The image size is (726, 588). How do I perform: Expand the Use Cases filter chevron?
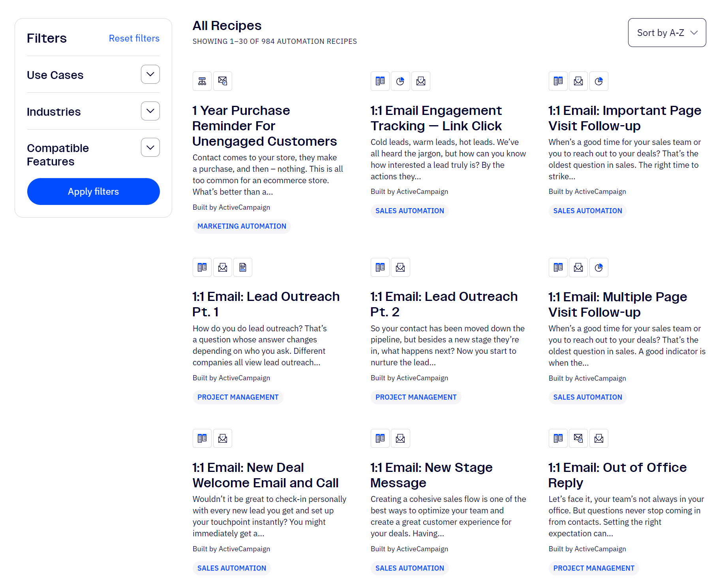pos(150,74)
